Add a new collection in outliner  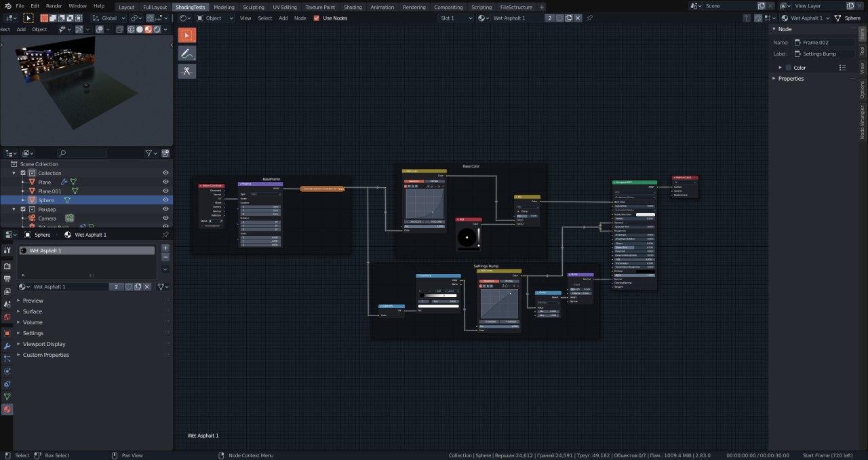point(165,153)
